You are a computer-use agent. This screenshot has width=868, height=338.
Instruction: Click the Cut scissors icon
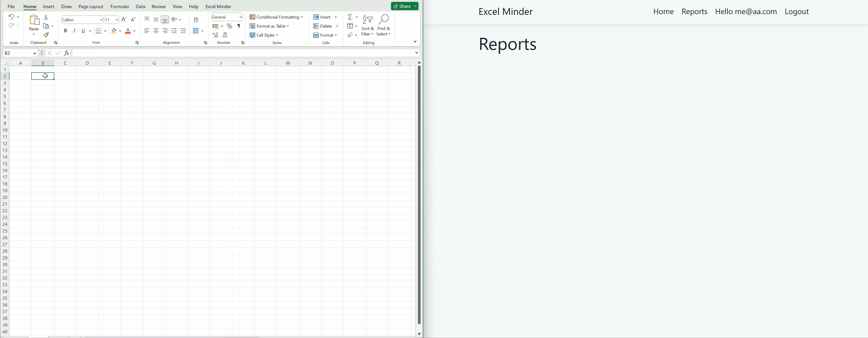(46, 17)
